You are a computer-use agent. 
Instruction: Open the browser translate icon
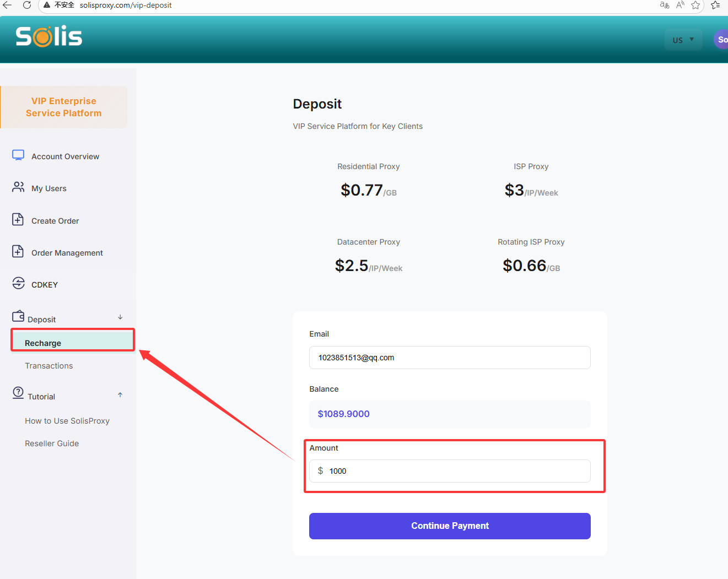coord(665,5)
